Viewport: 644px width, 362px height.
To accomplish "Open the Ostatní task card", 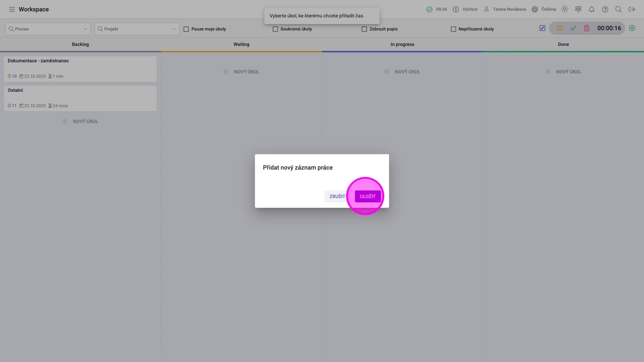I will (80, 98).
